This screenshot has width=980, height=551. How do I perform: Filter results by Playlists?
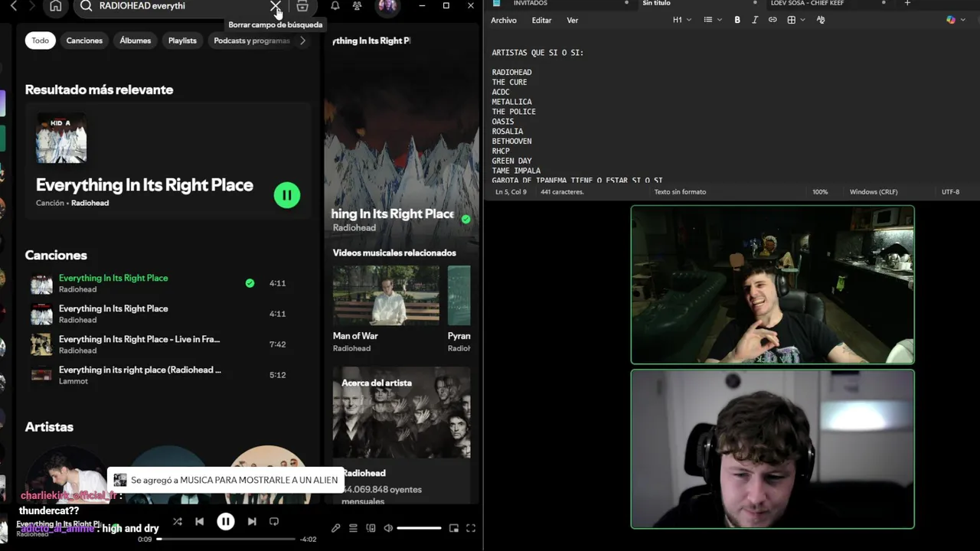(182, 41)
